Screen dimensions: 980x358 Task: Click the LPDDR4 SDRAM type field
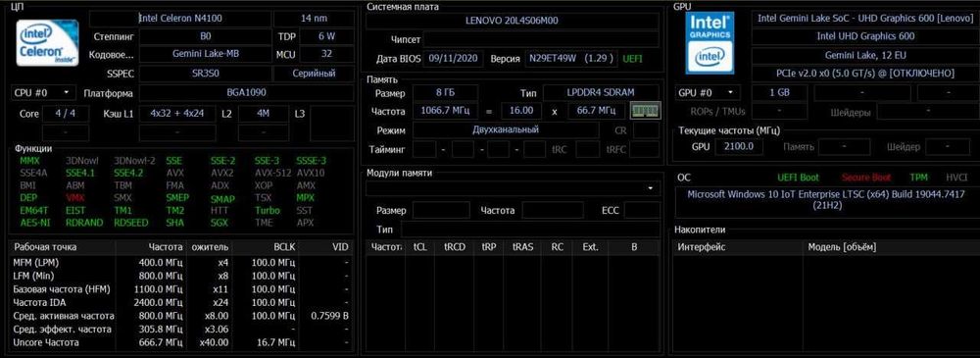click(x=602, y=93)
